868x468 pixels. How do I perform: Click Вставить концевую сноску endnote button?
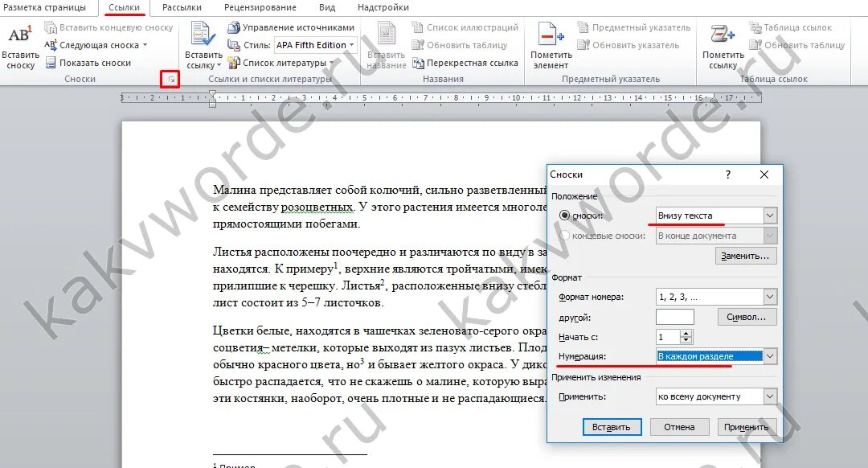point(109,27)
